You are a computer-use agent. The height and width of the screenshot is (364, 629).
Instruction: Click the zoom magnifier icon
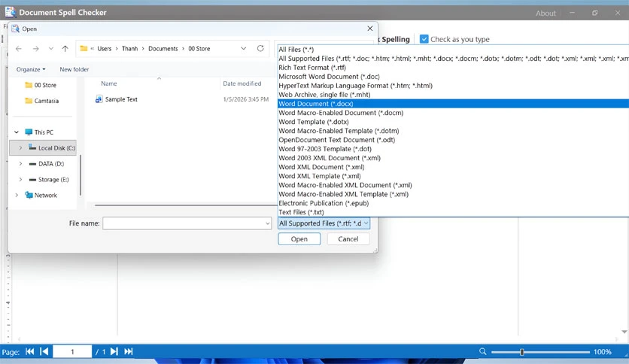(x=482, y=351)
